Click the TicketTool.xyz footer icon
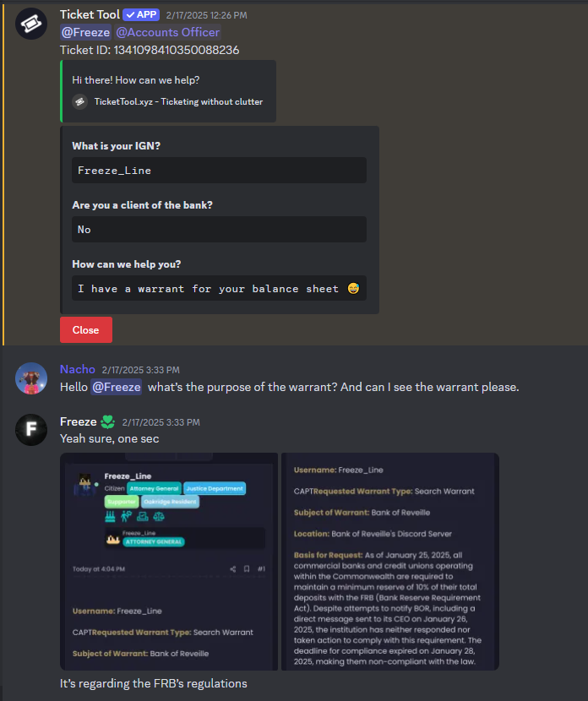The image size is (588, 701). [80, 102]
